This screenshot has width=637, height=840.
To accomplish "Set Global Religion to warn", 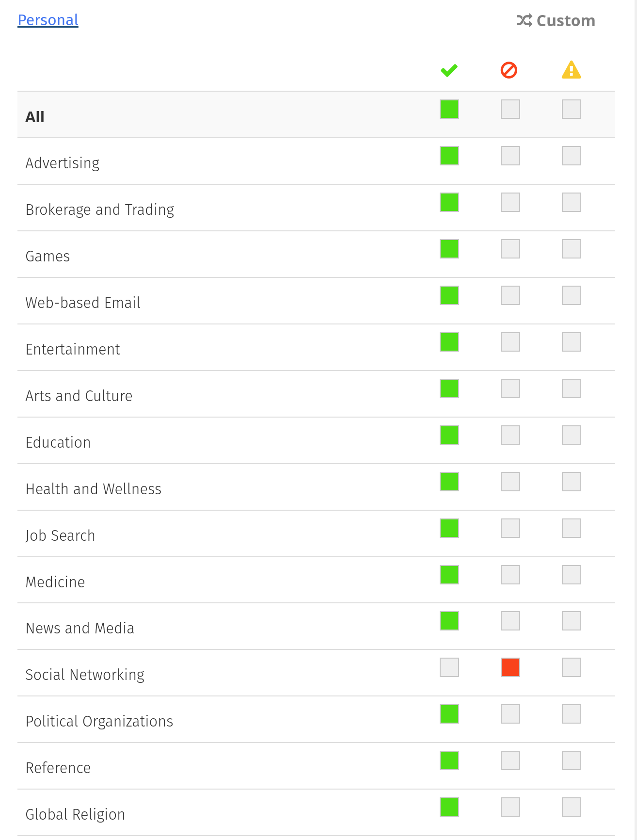I will [571, 807].
